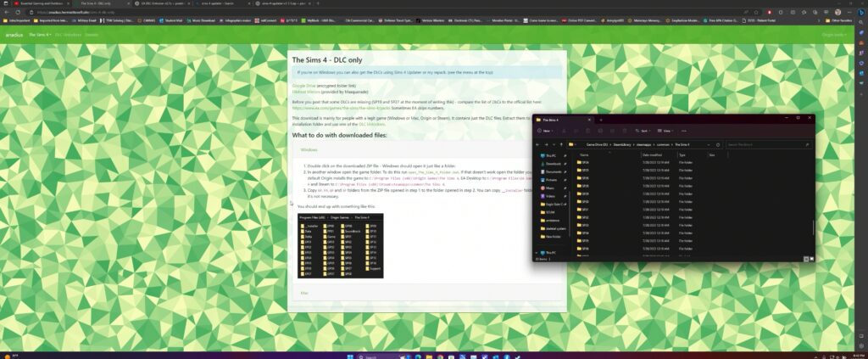868x359 pixels.
Task: Follow the DLC Unlockers link in paragraph
Action: 371,125
